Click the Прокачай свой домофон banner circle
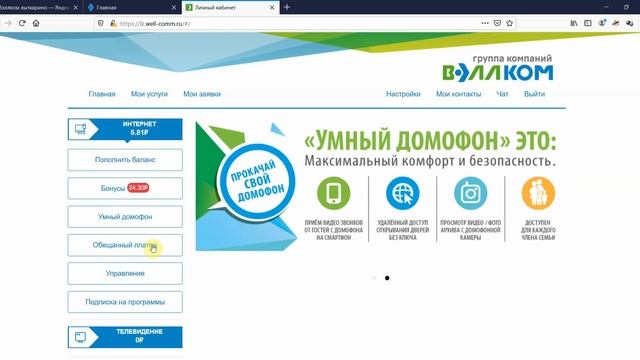Image resolution: width=640 pixels, height=360 pixels. [257, 182]
